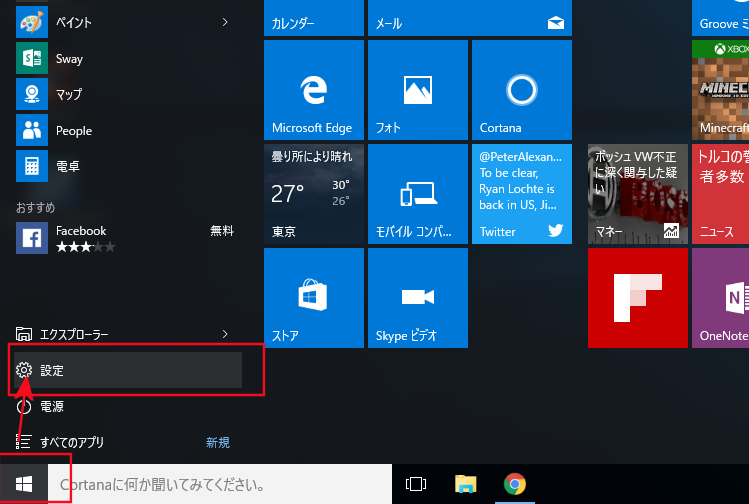Open Task View from the taskbar
The width and height of the screenshot is (749, 504).
pos(416,484)
